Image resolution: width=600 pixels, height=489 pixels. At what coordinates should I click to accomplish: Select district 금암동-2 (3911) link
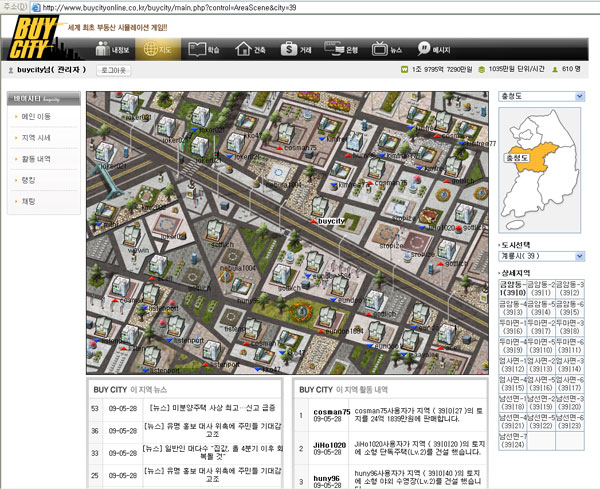coord(540,288)
